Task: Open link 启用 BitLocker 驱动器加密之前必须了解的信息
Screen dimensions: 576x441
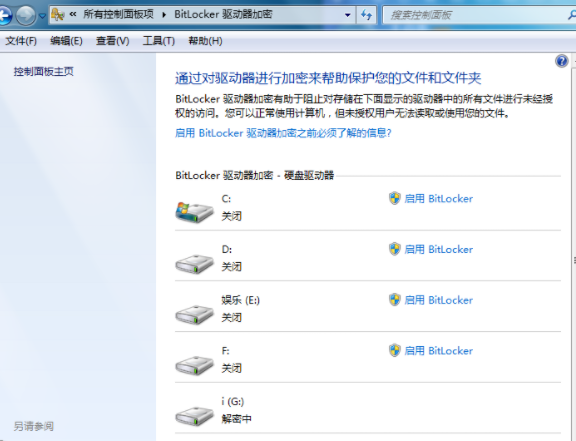Action: (283, 133)
